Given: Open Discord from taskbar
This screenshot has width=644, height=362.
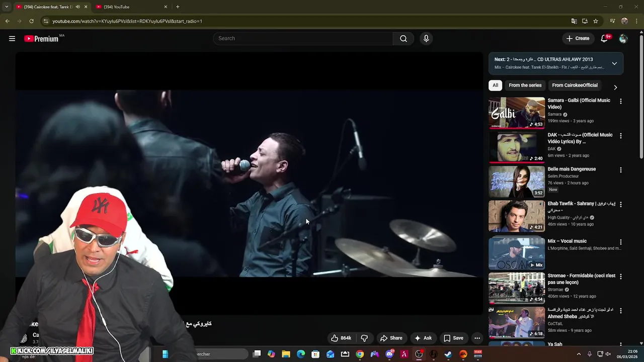Looking at the screenshot, I should point(389,354).
